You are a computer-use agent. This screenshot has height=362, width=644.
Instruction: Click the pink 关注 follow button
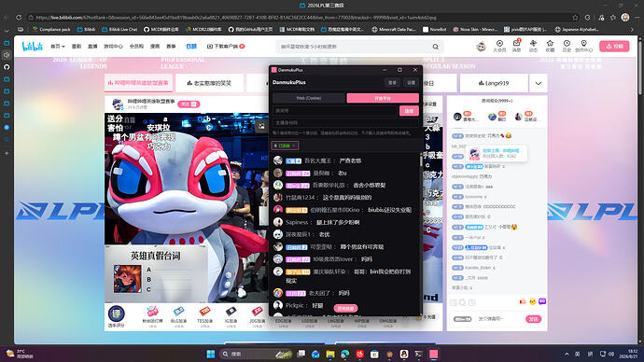(189, 104)
